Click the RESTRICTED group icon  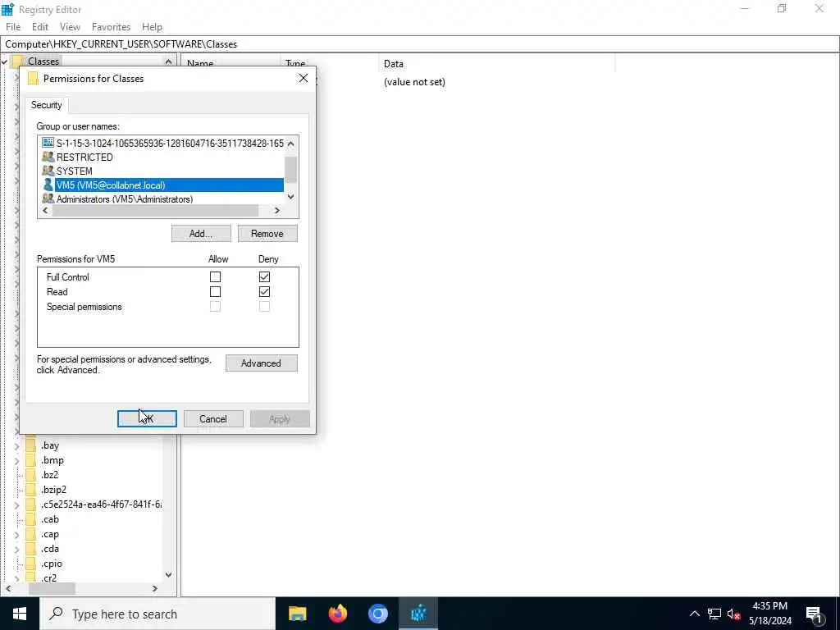coord(48,157)
